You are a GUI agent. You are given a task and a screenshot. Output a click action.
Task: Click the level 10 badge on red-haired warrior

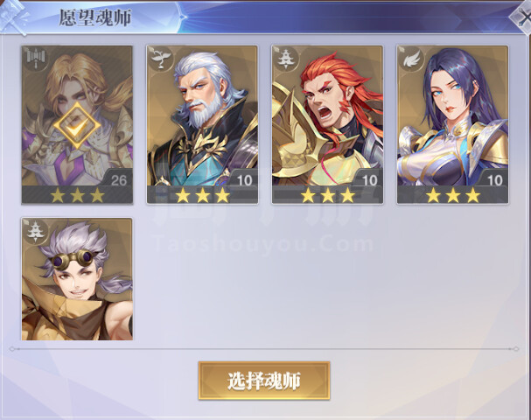[x=369, y=179]
